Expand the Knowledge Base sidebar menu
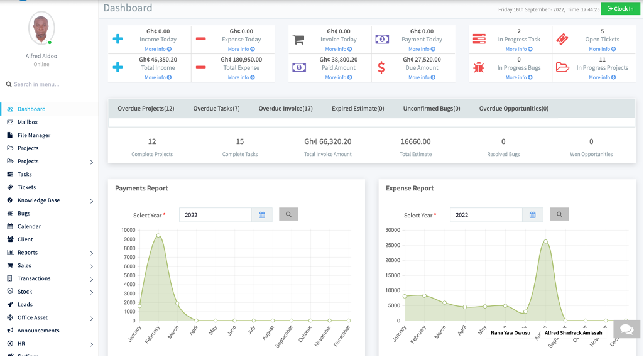Image resolution: width=644 pixels, height=357 pixels. click(39, 200)
